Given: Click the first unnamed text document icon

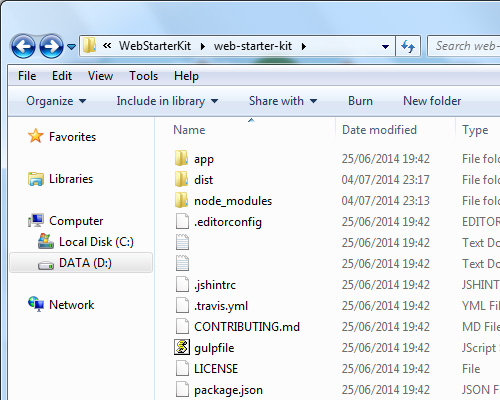Looking at the screenshot, I should [x=182, y=242].
